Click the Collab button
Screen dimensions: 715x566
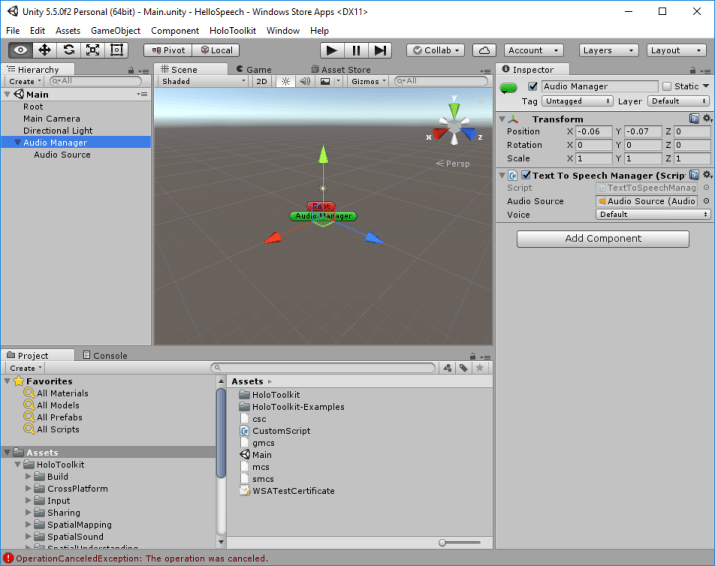point(435,50)
